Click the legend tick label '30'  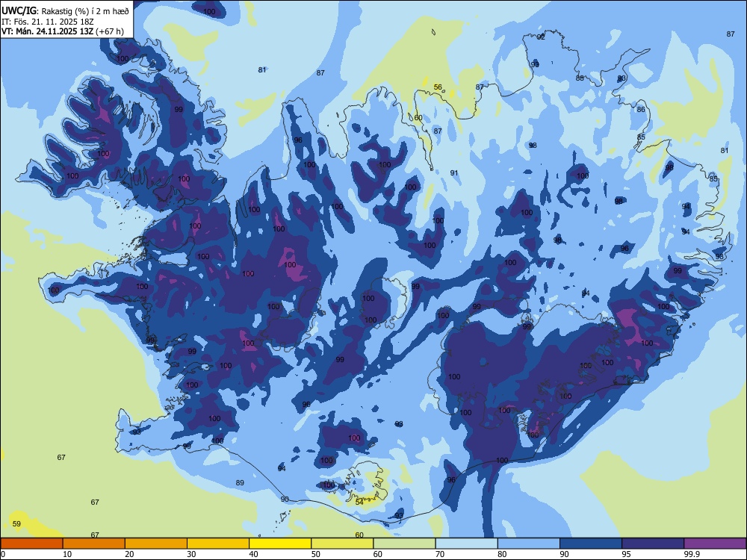pos(191,554)
